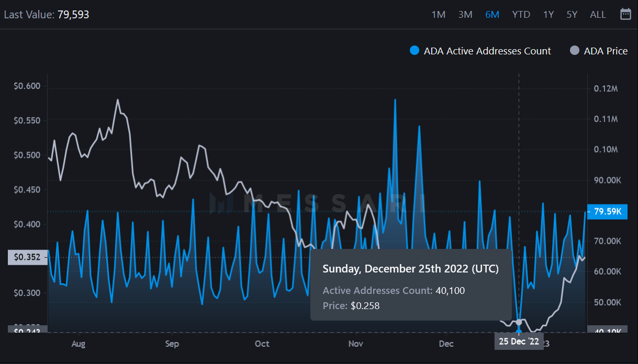Click the blue Active Addresses legend dot
Screen dimensions: 638x364
[415, 51]
